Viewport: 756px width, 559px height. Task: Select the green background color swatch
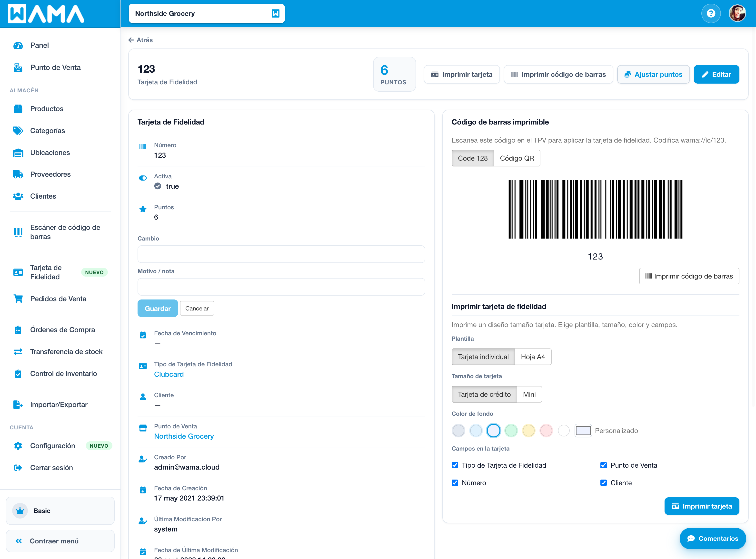[x=511, y=431]
